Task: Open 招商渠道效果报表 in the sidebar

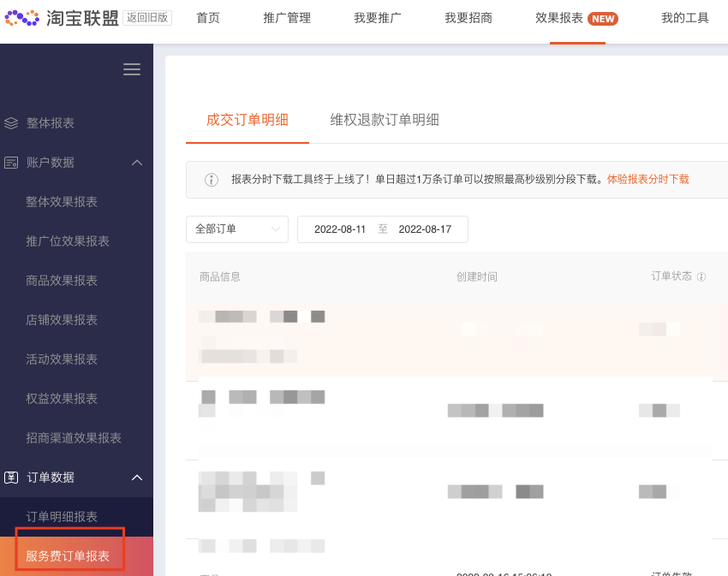Action: (x=74, y=437)
